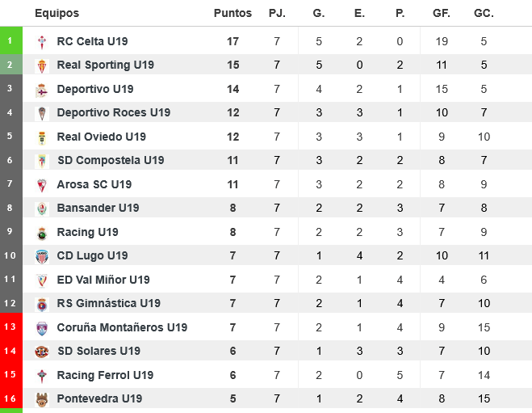Click the Equipos column header
Screen dimensions: 532x413
[x=57, y=13]
